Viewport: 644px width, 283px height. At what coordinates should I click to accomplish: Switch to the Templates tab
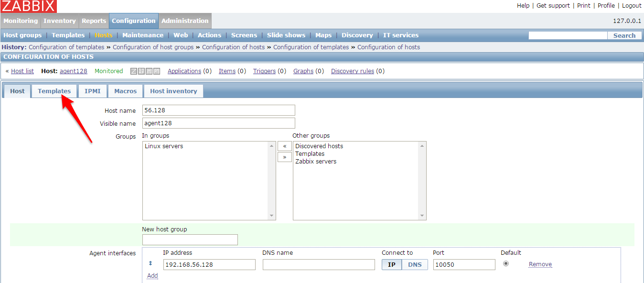click(54, 91)
